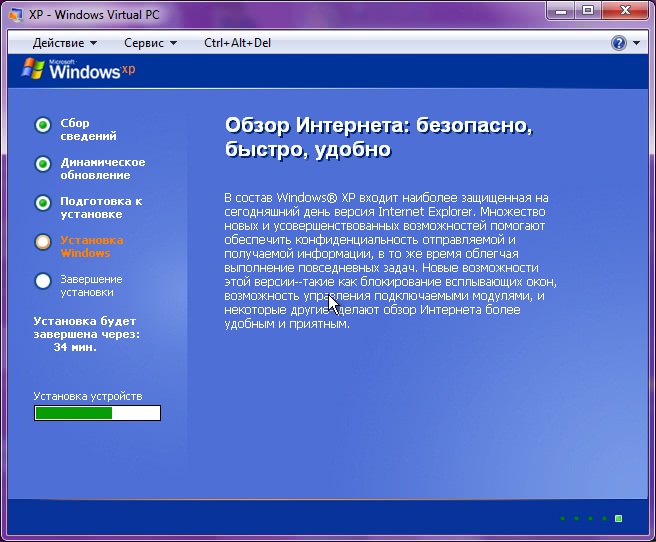Click the 'Установка Windows' orange step label
Viewport: 656px width, 542px height.
coord(92,246)
